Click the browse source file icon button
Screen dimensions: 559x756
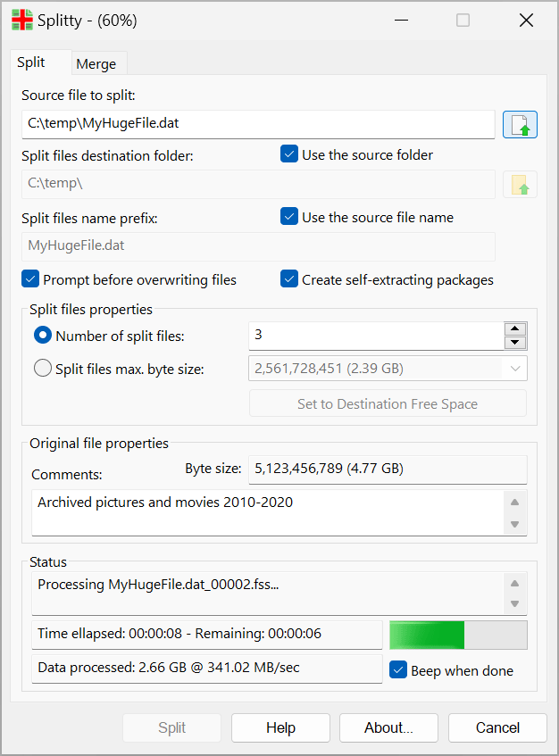pyautogui.click(x=520, y=124)
